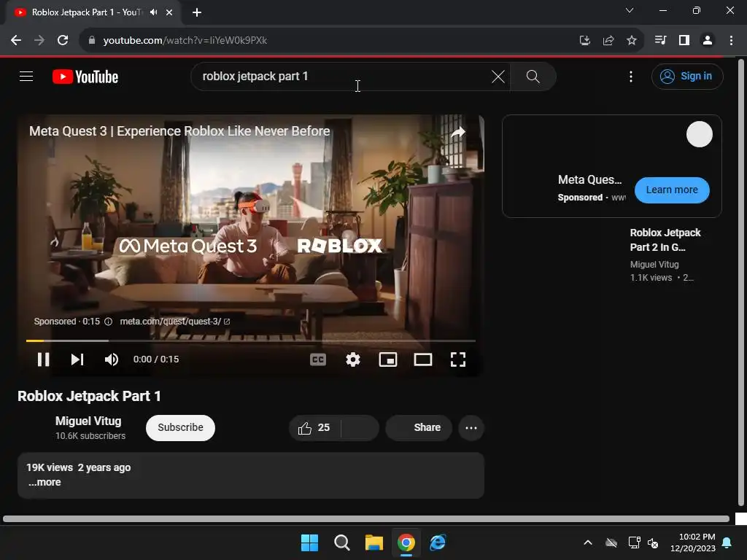Open the Windows Start menu
The image size is (747, 560).
click(x=309, y=542)
